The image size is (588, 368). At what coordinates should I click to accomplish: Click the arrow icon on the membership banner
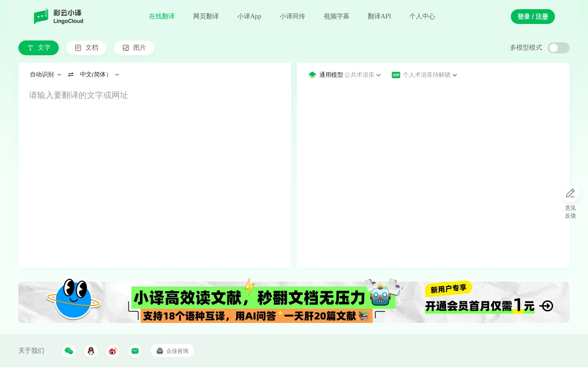pos(546,305)
